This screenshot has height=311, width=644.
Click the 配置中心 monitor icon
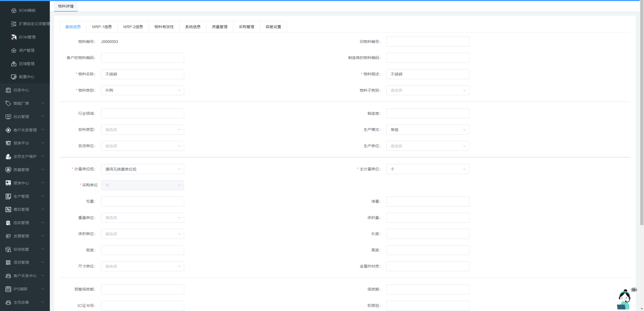coord(14,77)
